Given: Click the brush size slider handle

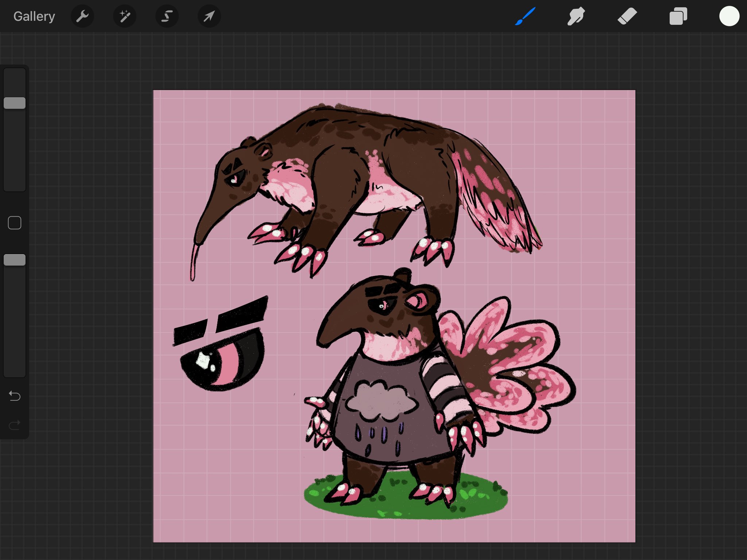Looking at the screenshot, I should (15, 103).
